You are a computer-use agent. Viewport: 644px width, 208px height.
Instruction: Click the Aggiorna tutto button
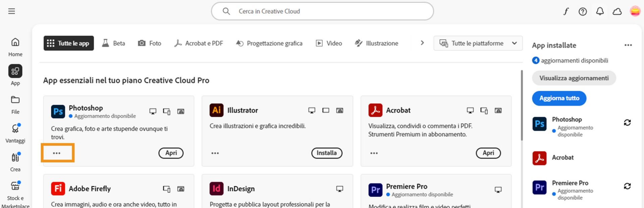559,98
